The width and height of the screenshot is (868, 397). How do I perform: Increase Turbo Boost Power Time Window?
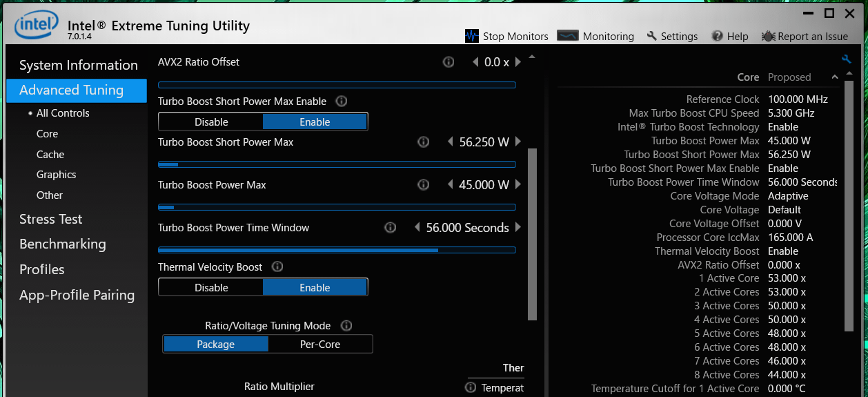(518, 228)
